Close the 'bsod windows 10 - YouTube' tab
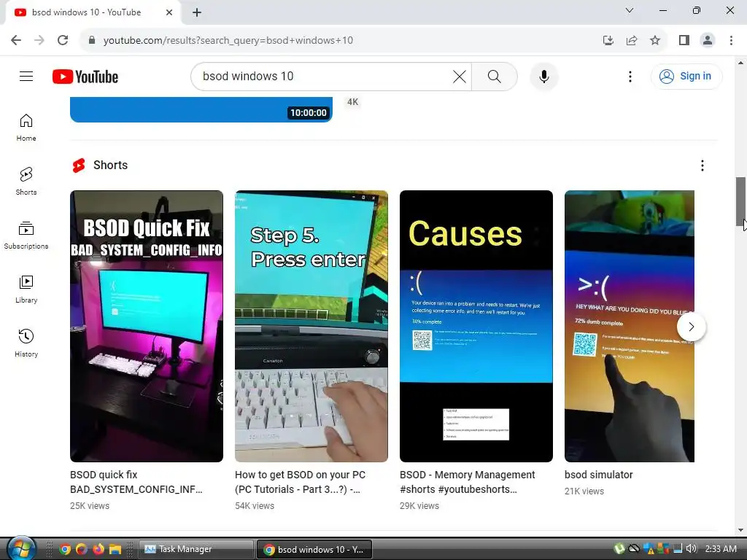This screenshot has width=747, height=560. [169, 12]
